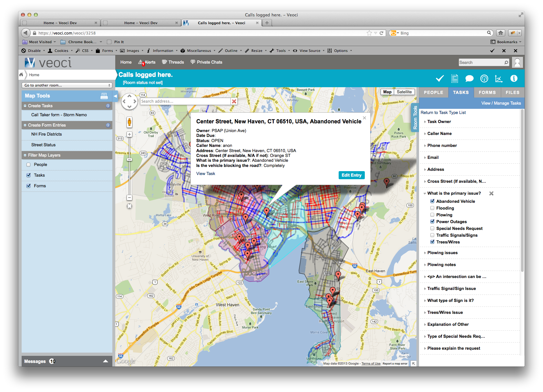This screenshot has height=392, width=543.
Task: Check the Flooding filter option
Action: click(x=432, y=208)
